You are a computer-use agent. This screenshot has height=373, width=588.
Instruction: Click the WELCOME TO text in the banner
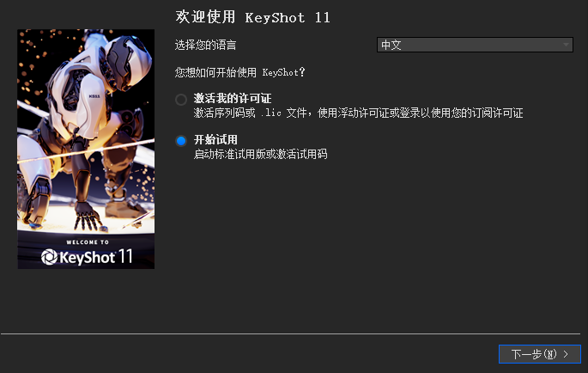(88, 242)
